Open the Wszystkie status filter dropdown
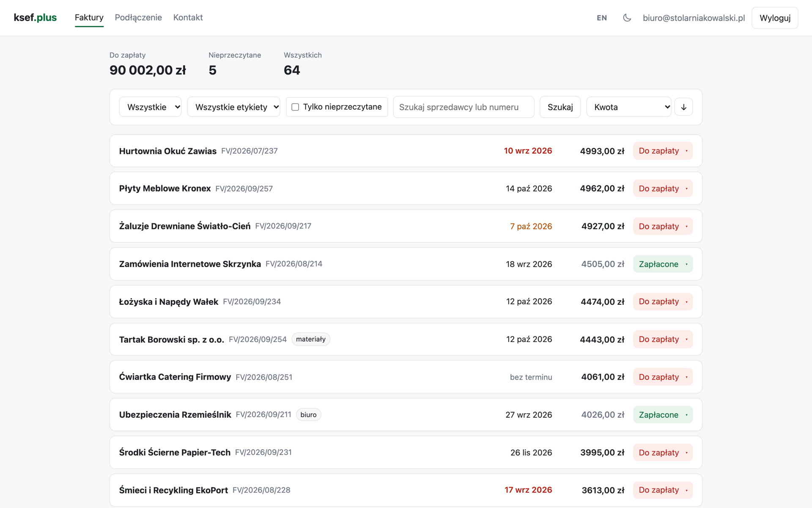Viewport: 812px width, 508px height. tap(150, 107)
